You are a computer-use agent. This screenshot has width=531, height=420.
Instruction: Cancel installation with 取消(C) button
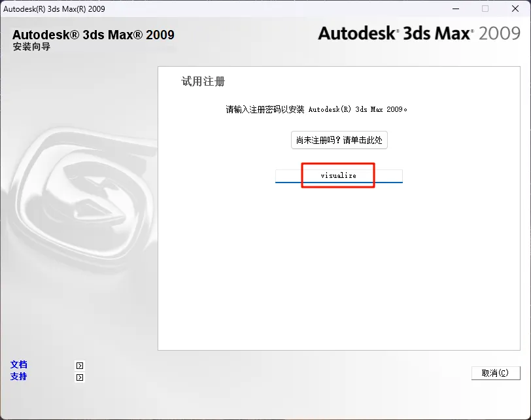pyautogui.click(x=496, y=373)
